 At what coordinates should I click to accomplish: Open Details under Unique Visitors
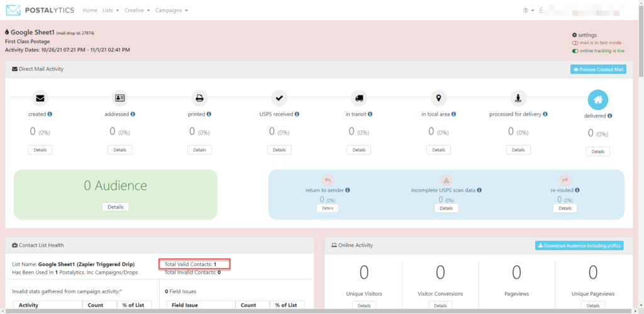coord(364,305)
